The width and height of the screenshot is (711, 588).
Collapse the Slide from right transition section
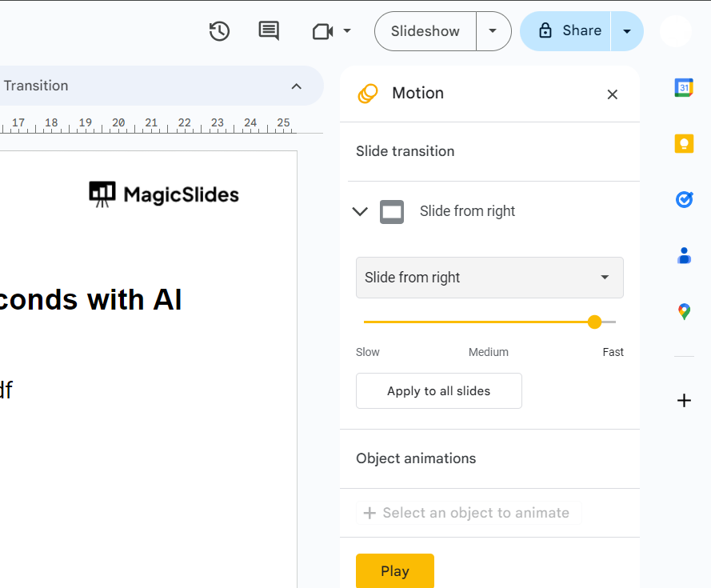(x=360, y=211)
